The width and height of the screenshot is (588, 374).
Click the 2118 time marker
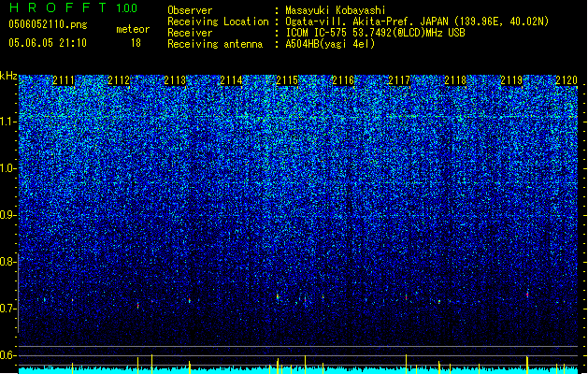pyautogui.click(x=455, y=80)
